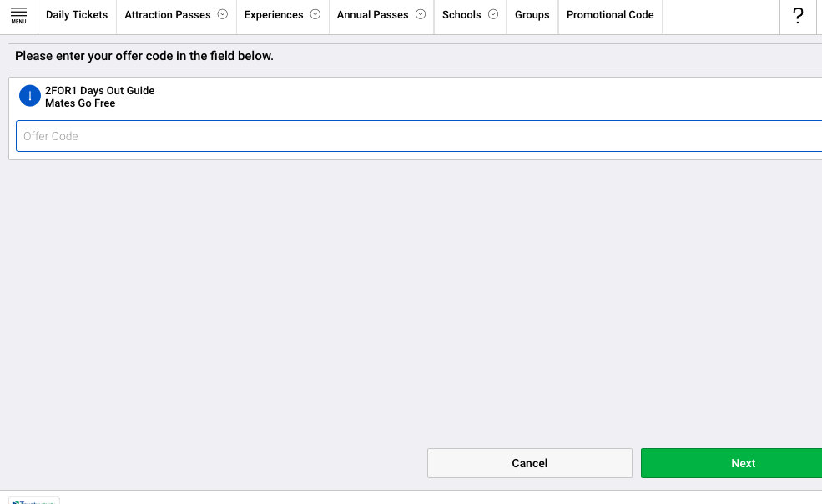Select the Attraction Passes menu label
The image size is (822, 504).
pyautogui.click(x=168, y=15)
